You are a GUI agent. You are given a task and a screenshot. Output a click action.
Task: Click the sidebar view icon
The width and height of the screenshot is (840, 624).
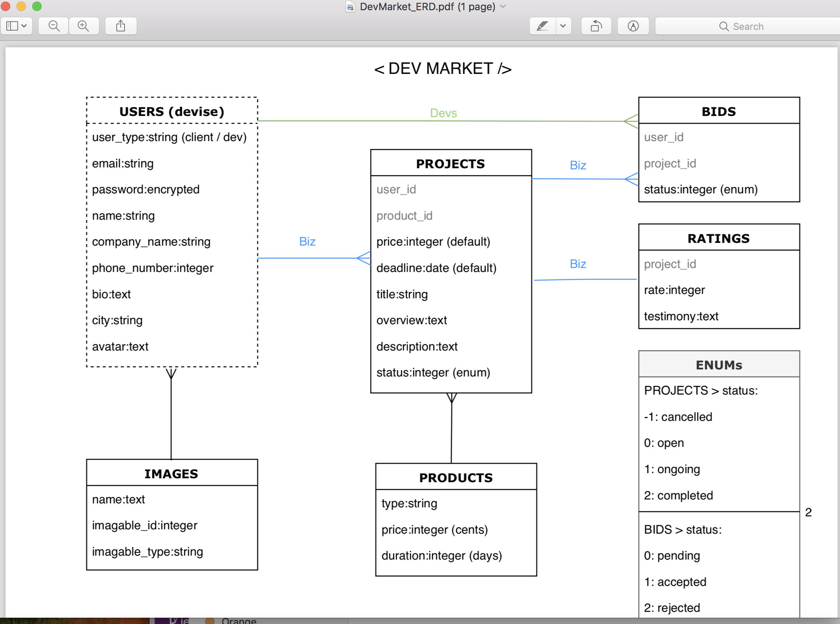(12, 26)
